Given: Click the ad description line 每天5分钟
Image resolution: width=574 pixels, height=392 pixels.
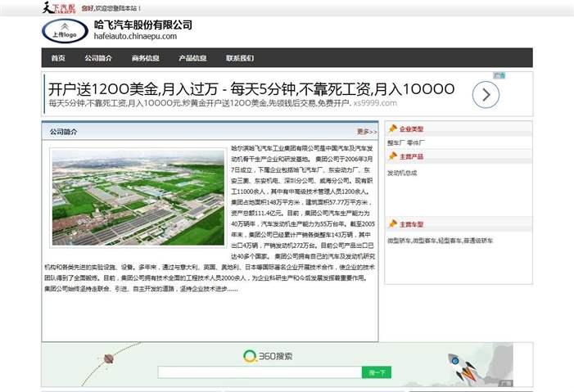Looking at the screenshot, I should 200,103.
